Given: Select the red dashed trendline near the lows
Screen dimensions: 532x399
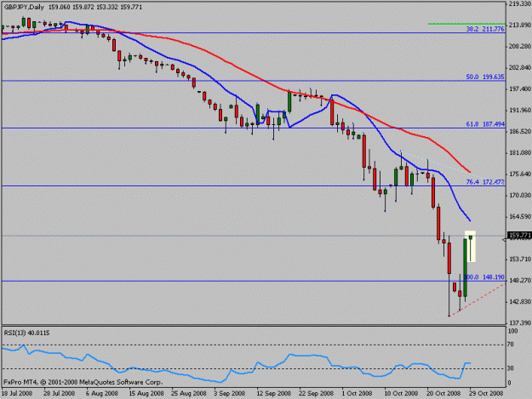Looking at the screenshot, I should click(477, 300).
